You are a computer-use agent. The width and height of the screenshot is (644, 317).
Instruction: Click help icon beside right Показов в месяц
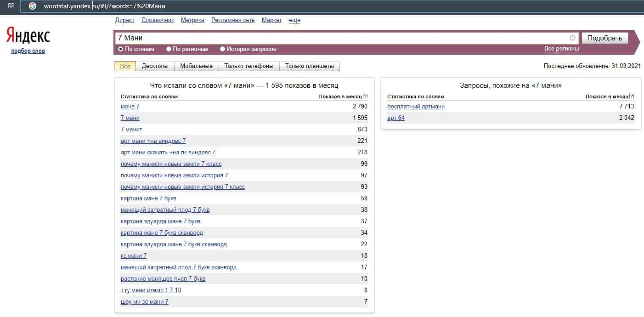point(632,96)
